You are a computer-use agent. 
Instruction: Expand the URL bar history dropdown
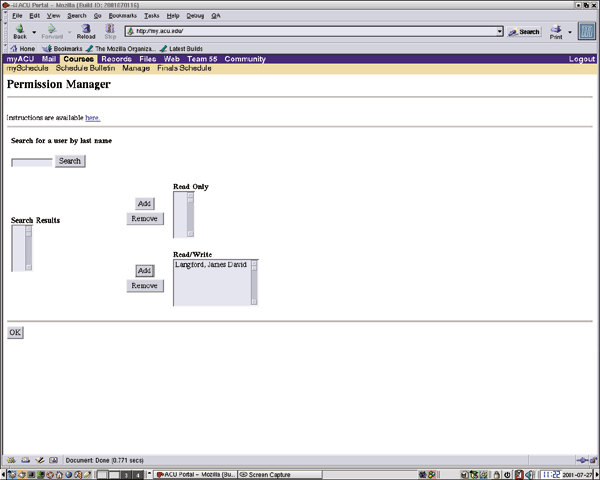click(x=499, y=32)
